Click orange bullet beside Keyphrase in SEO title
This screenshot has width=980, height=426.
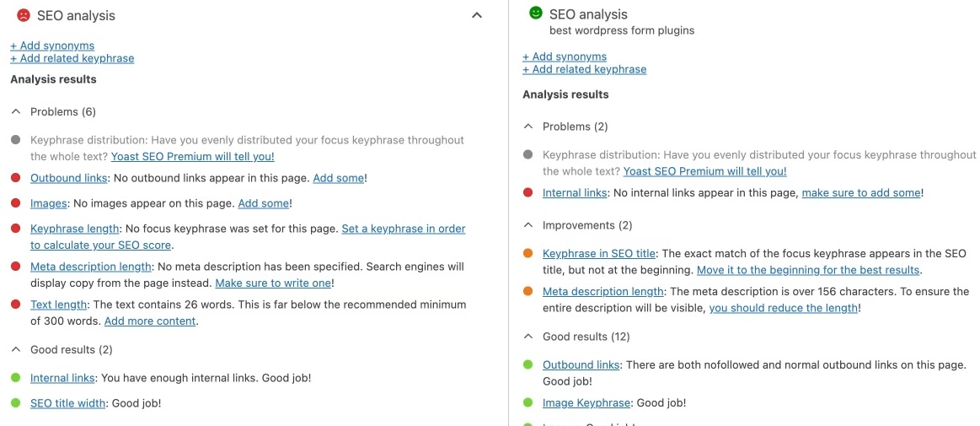[528, 254]
